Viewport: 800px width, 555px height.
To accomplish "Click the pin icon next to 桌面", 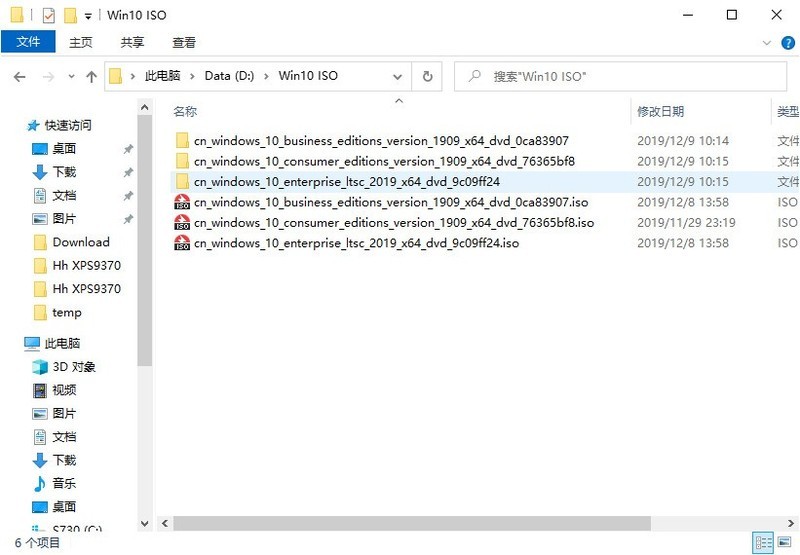I will 128,149.
